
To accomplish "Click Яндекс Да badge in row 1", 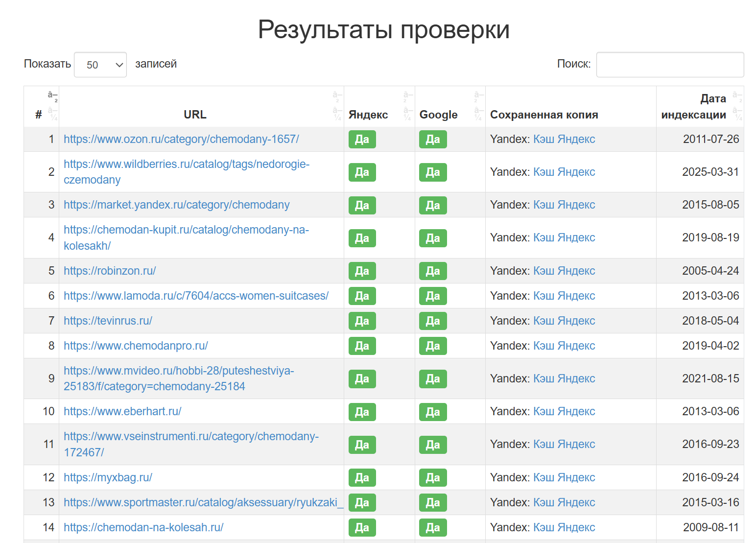I will coord(362,140).
